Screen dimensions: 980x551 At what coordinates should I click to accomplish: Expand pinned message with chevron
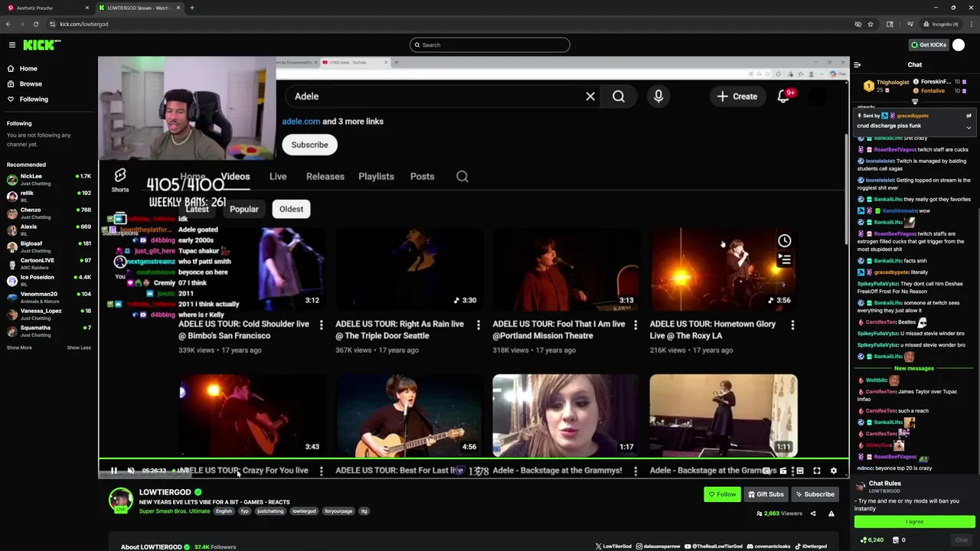pos(969,128)
